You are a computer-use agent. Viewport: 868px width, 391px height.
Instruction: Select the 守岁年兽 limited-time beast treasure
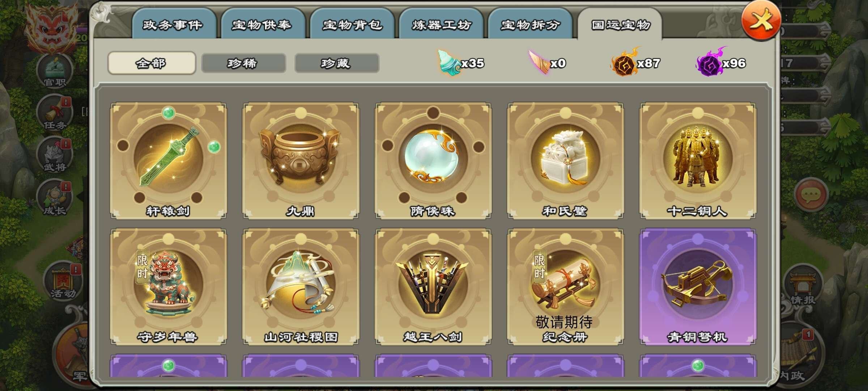point(168,286)
